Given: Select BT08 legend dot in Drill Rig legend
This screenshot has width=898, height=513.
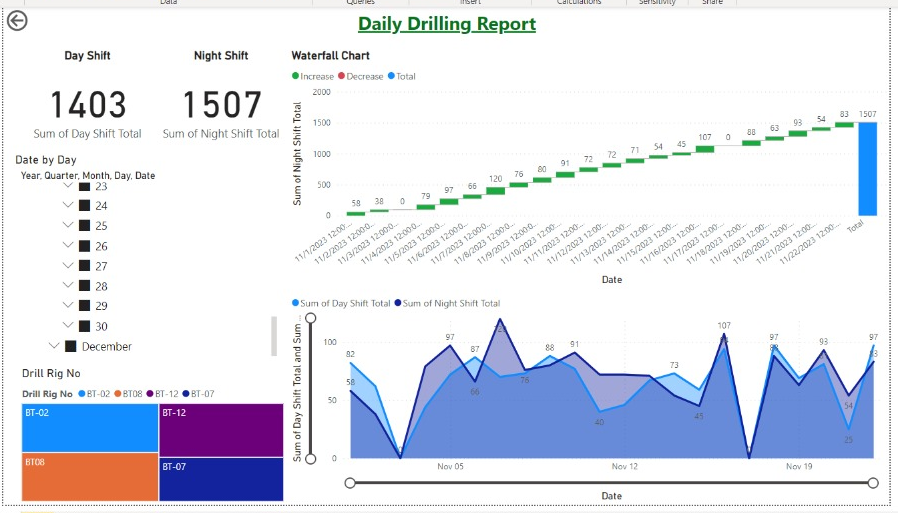Looking at the screenshot, I should pos(117,394).
